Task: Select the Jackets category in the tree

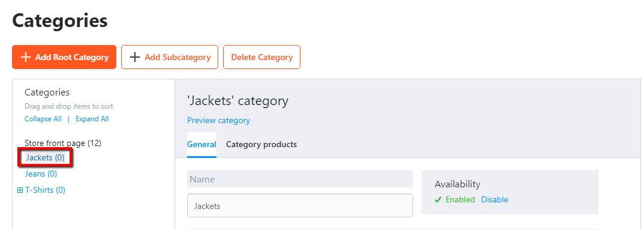Action: pyautogui.click(x=45, y=157)
